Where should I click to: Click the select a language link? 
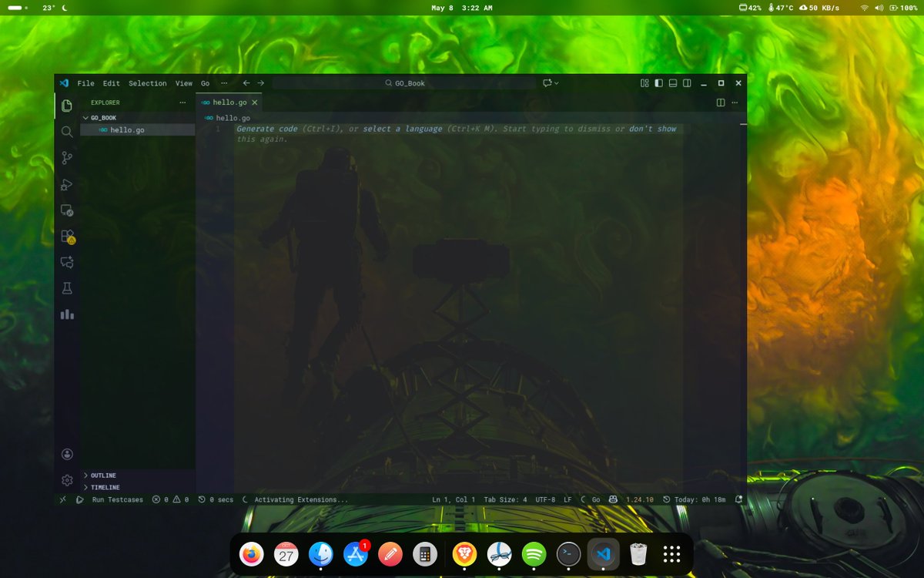[x=403, y=129]
